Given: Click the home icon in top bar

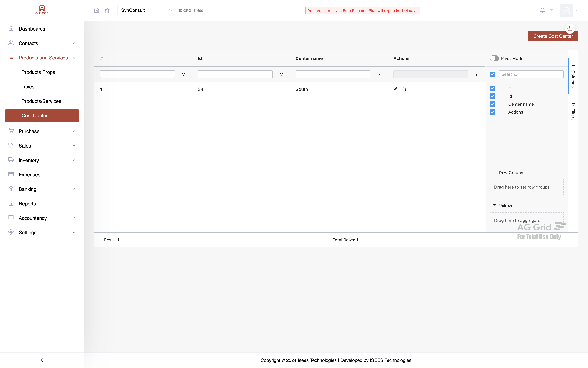Looking at the screenshot, I should [x=96, y=11].
